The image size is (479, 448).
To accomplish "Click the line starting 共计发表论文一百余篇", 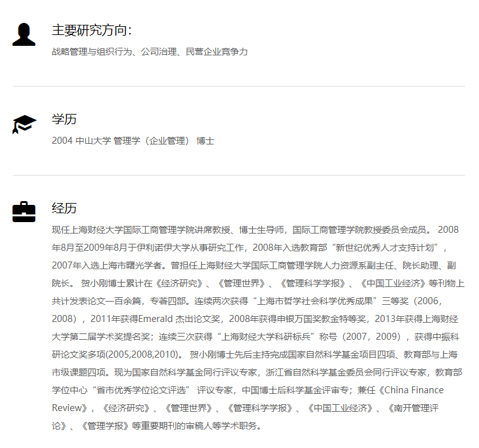I will 247,301.
